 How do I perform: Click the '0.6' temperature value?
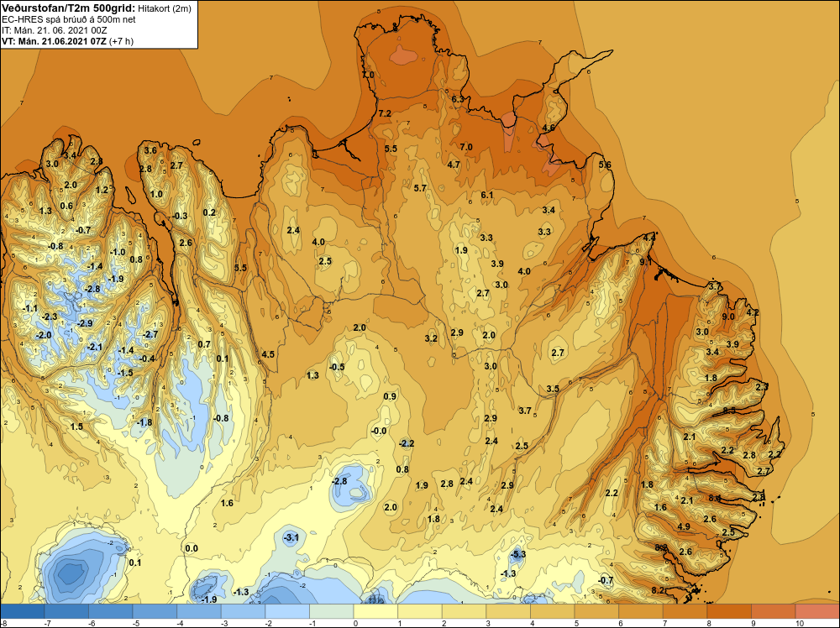[x=66, y=206]
